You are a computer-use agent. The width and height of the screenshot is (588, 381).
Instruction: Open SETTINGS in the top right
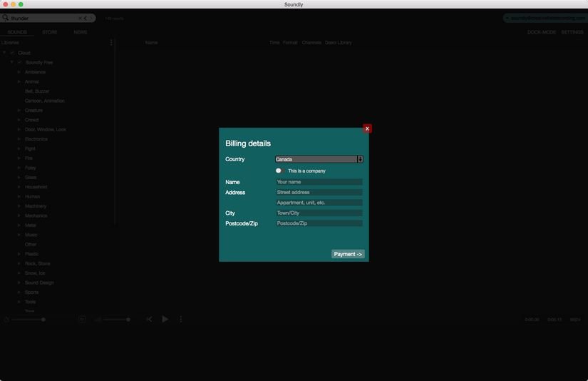[x=572, y=32]
